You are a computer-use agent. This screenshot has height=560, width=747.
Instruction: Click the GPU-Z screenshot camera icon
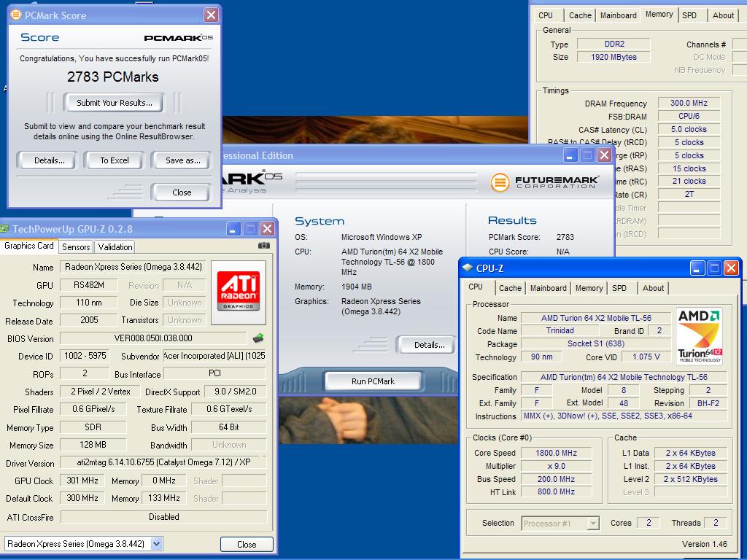pyautogui.click(x=263, y=245)
